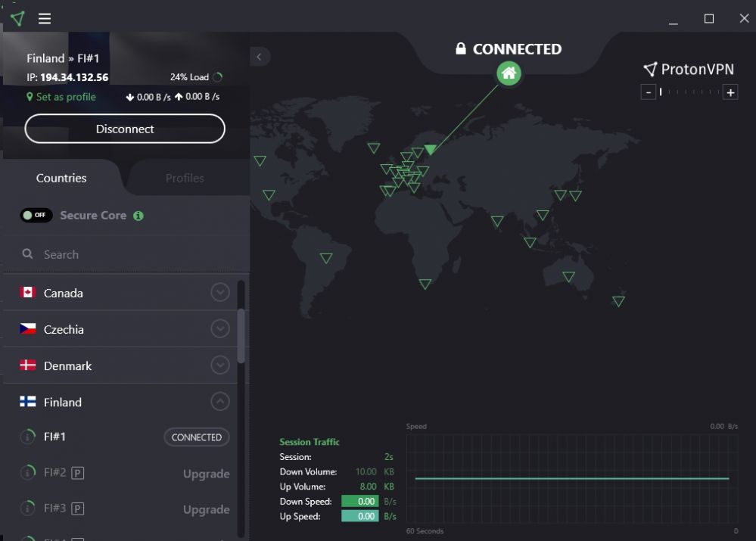Toggle the Secure Core switch on

click(36, 216)
